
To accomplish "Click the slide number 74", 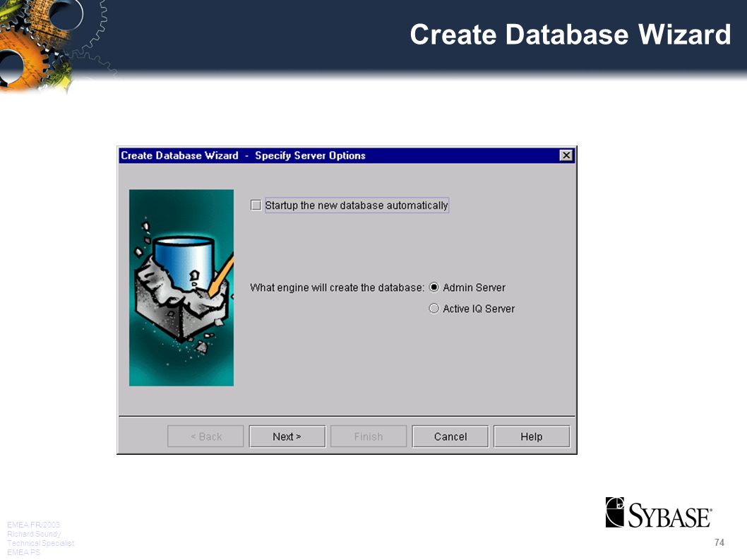I will click(719, 542).
